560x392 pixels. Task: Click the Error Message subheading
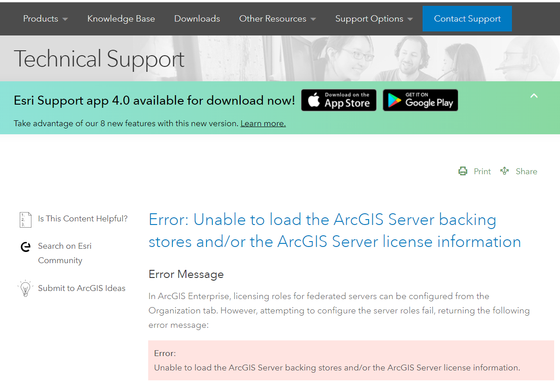tap(186, 274)
